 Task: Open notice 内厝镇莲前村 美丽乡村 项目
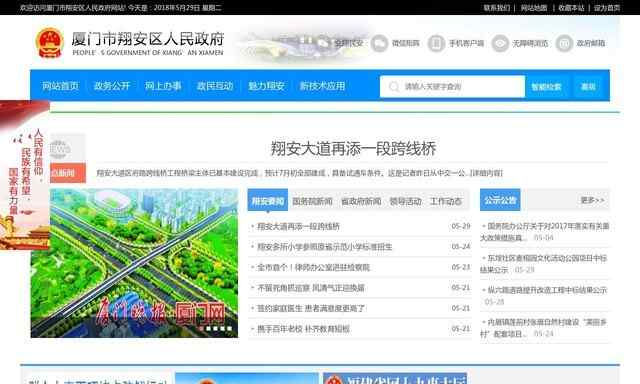[x=544, y=328]
